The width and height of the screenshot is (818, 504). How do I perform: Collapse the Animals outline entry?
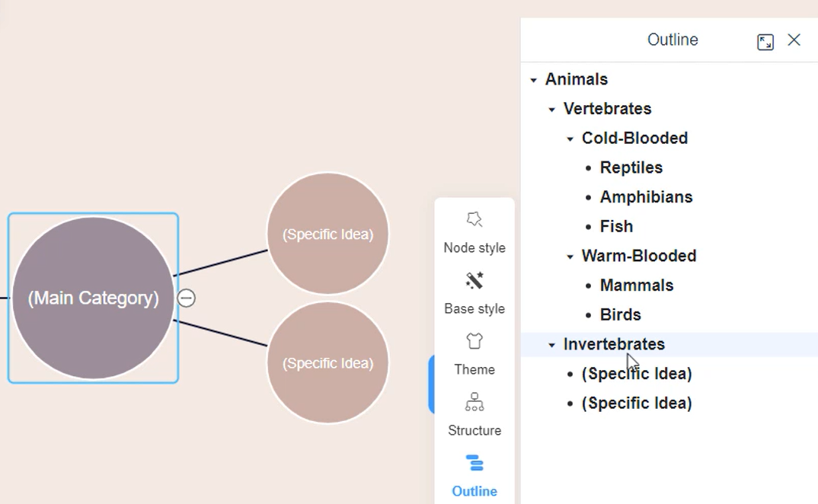pos(533,79)
